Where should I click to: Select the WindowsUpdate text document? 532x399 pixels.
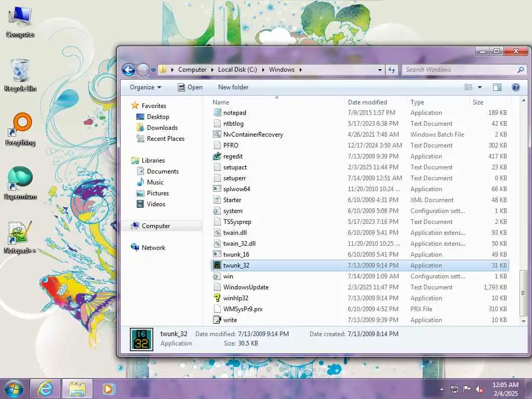pyautogui.click(x=360, y=287)
